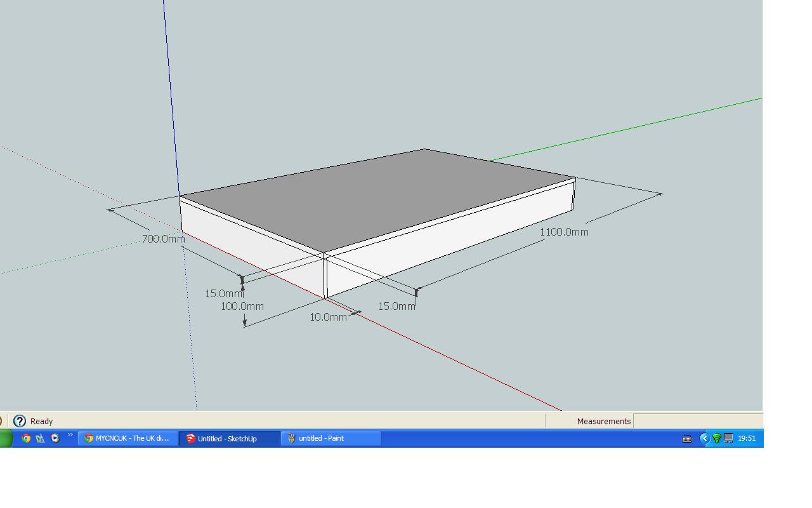Open the on-screen keyboard tray icon
This screenshot has height=508, width=812.
click(x=687, y=438)
